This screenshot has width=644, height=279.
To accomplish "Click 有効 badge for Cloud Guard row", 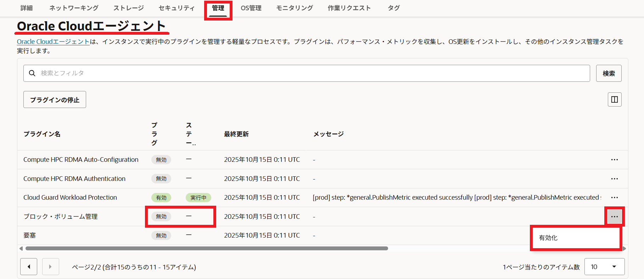I will [161, 198].
